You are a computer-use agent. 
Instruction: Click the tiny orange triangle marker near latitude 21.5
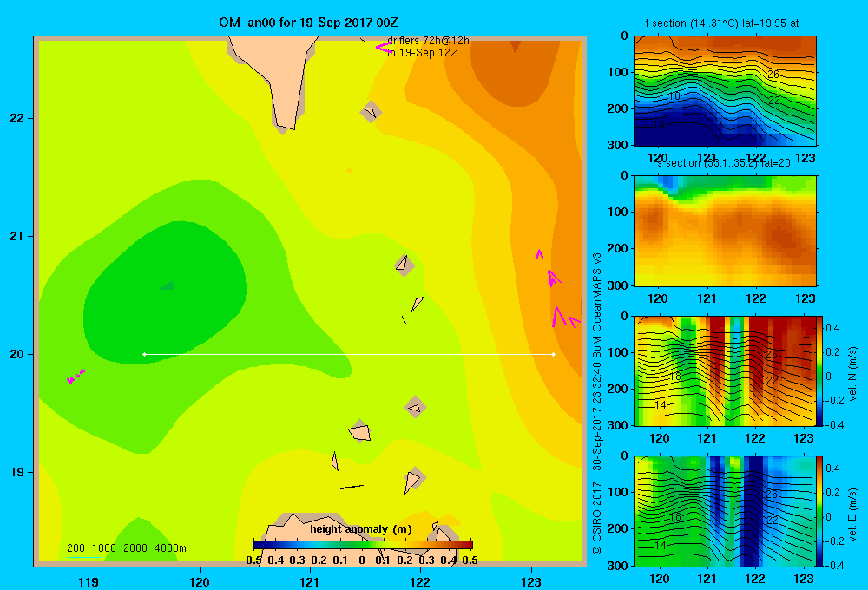[349, 170]
